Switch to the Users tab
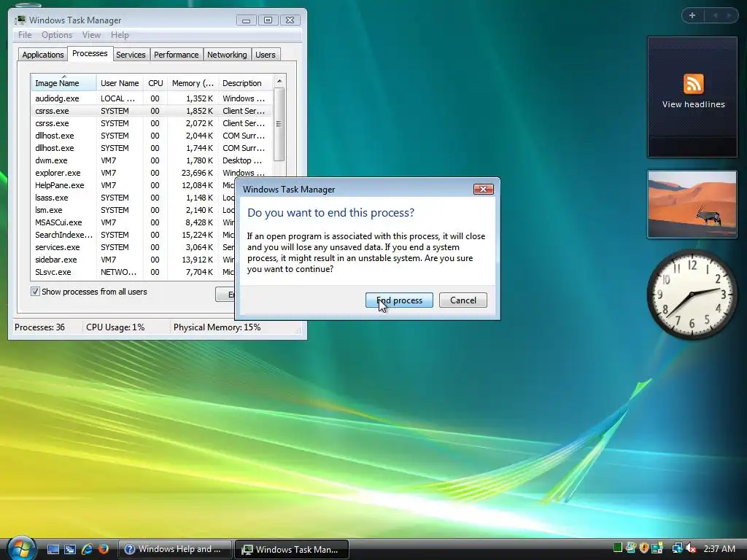 (x=266, y=55)
